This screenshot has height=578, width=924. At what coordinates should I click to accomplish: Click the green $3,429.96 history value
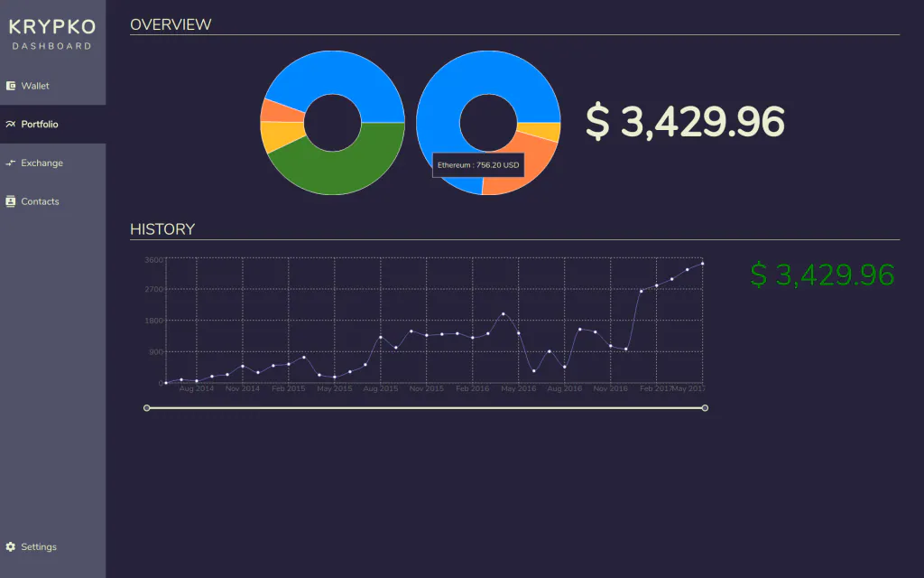click(x=822, y=275)
